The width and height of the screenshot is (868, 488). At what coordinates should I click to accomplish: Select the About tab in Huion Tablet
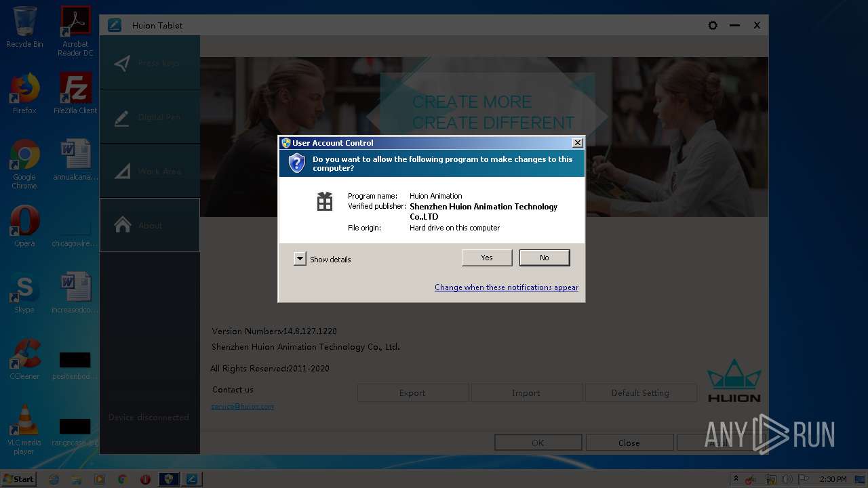click(150, 225)
